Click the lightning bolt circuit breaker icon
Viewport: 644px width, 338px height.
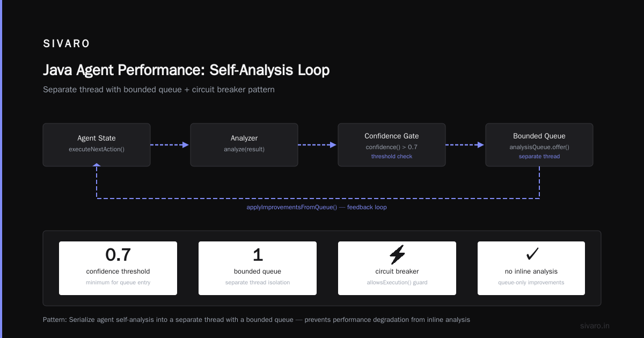click(397, 254)
